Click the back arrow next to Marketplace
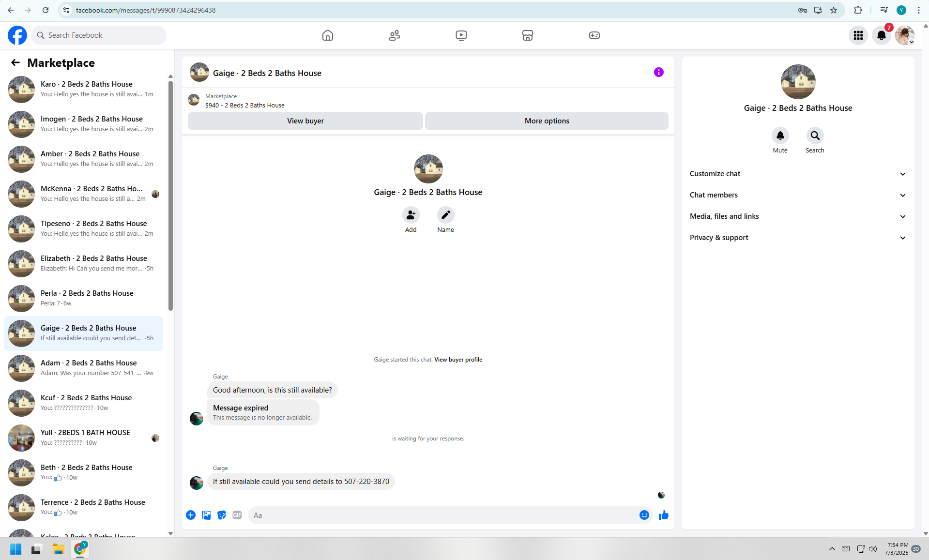 coord(15,62)
